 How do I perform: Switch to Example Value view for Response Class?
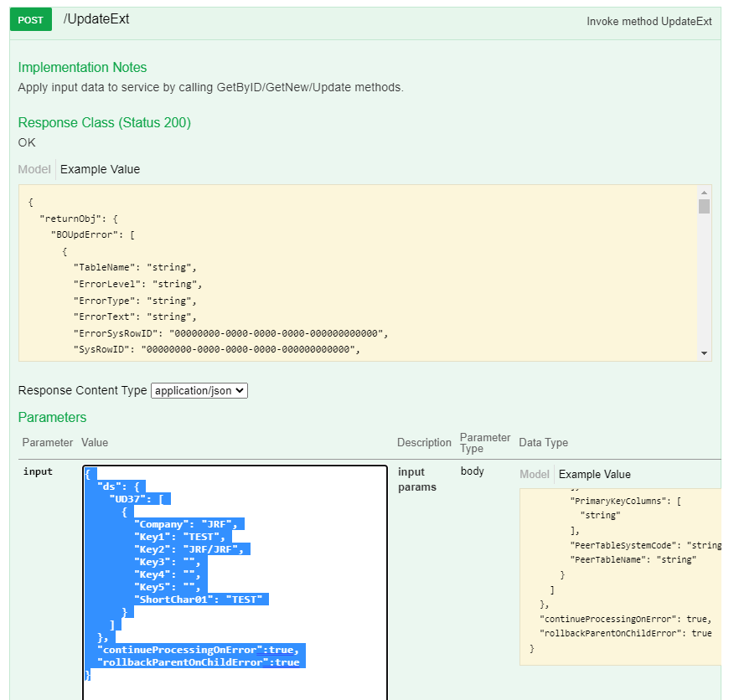pyautogui.click(x=99, y=169)
